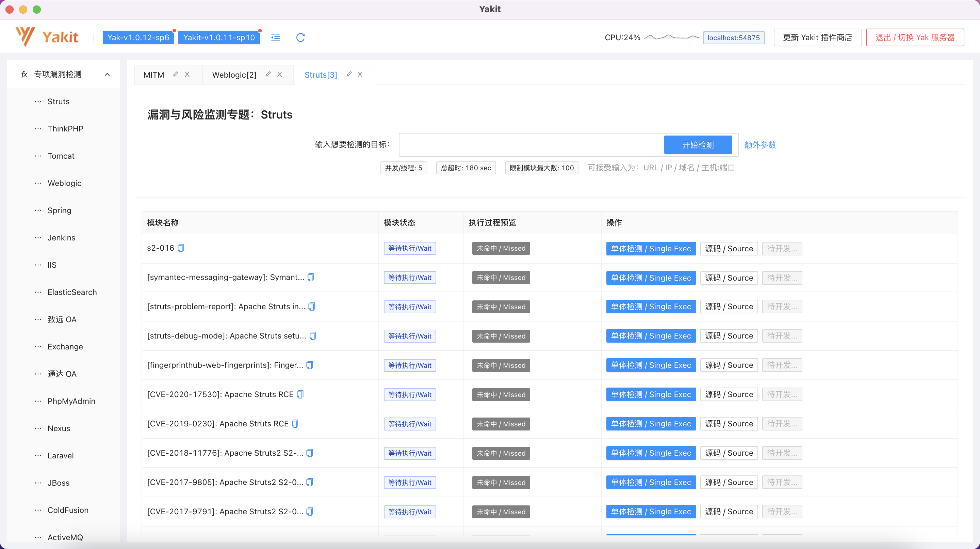The width and height of the screenshot is (980, 549).
Task: Click edit pencil icon on MITM tab
Action: pyautogui.click(x=175, y=74)
